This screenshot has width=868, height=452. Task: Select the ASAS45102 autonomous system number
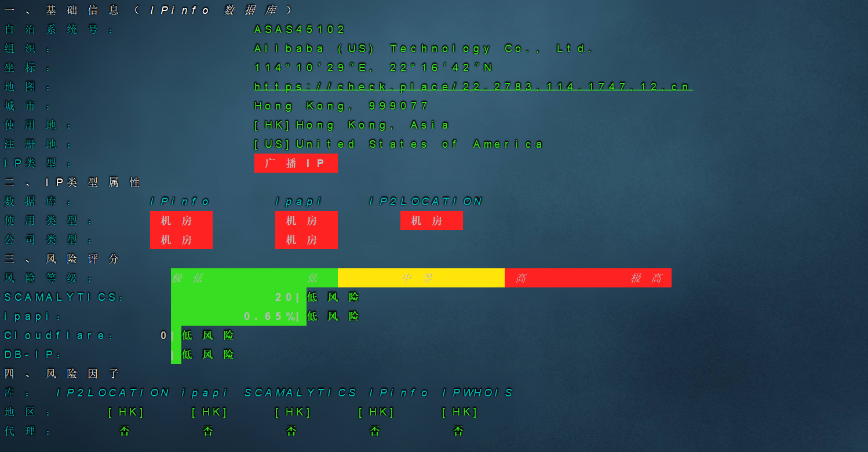300,30
